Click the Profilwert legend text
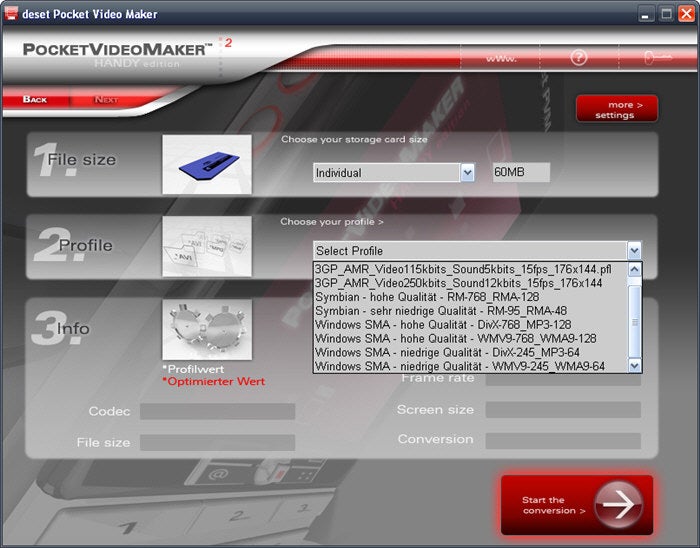This screenshot has width=700, height=548. click(x=194, y=369)
